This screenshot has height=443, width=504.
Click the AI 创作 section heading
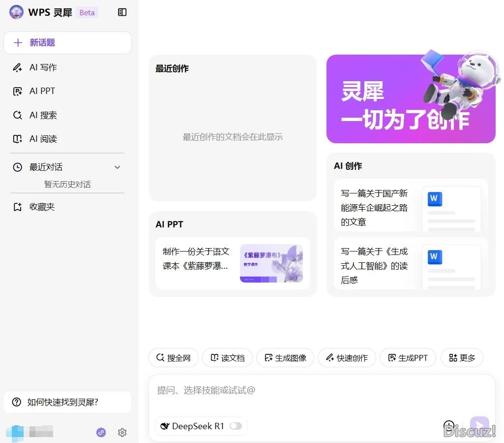click(x=348, y=166)
